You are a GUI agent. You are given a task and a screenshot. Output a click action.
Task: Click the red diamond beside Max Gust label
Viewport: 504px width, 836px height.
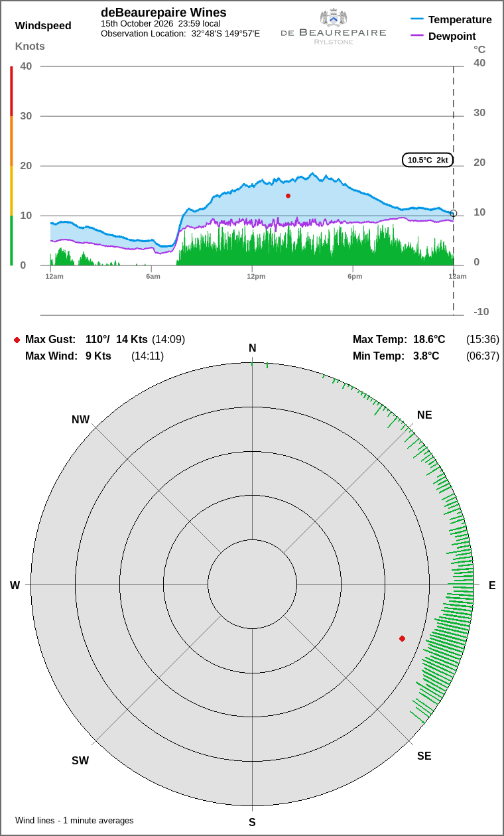pos(17,340)
